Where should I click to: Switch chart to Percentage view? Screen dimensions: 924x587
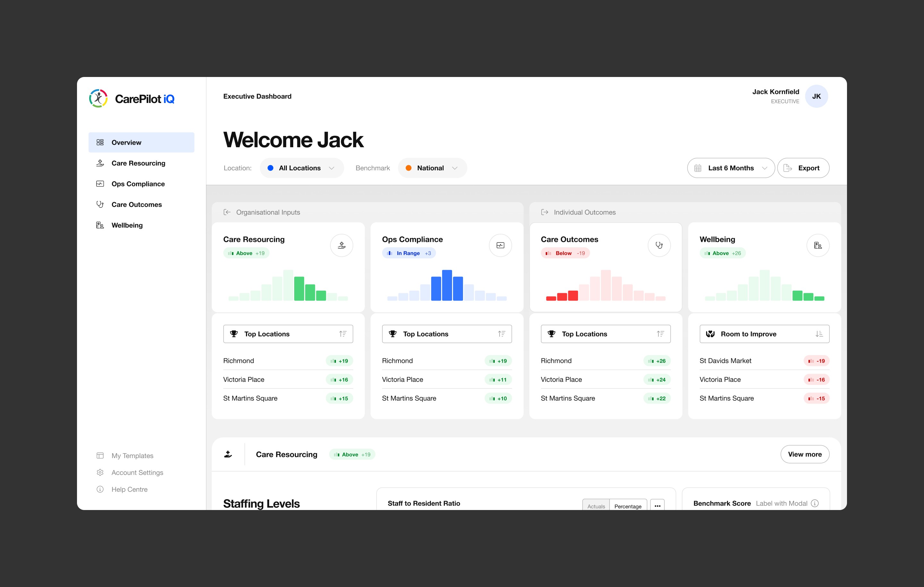[x=628, y=506]
